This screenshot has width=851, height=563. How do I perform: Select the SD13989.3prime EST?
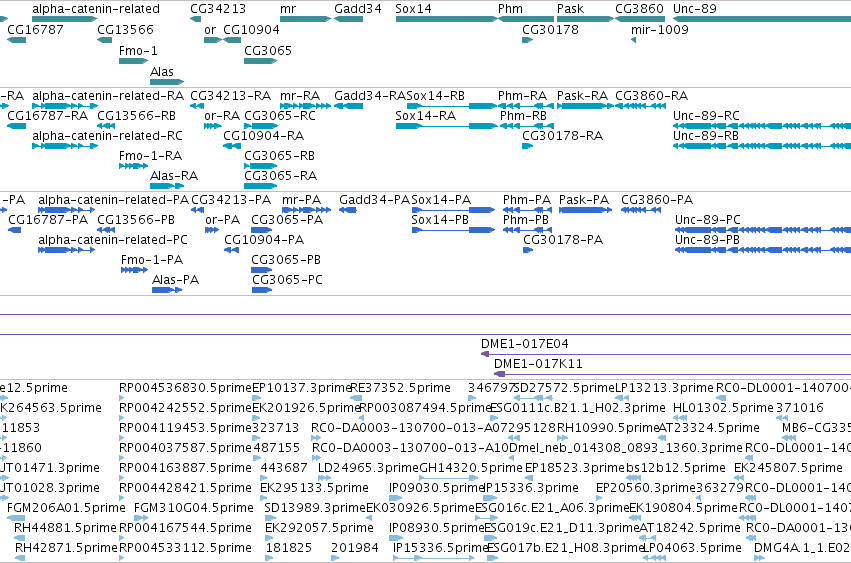coord(269,518)
